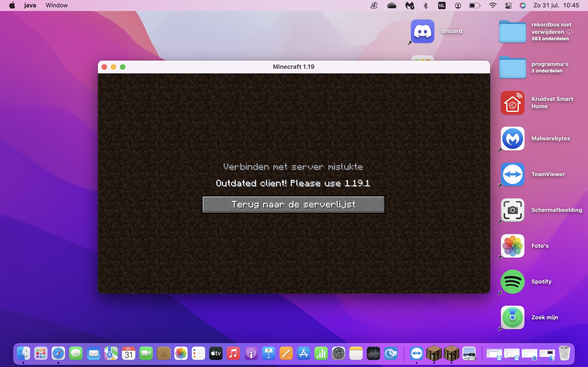Activate Siri from the menu bar
This screenshot has width=588, height=367.
pos(523,5)
